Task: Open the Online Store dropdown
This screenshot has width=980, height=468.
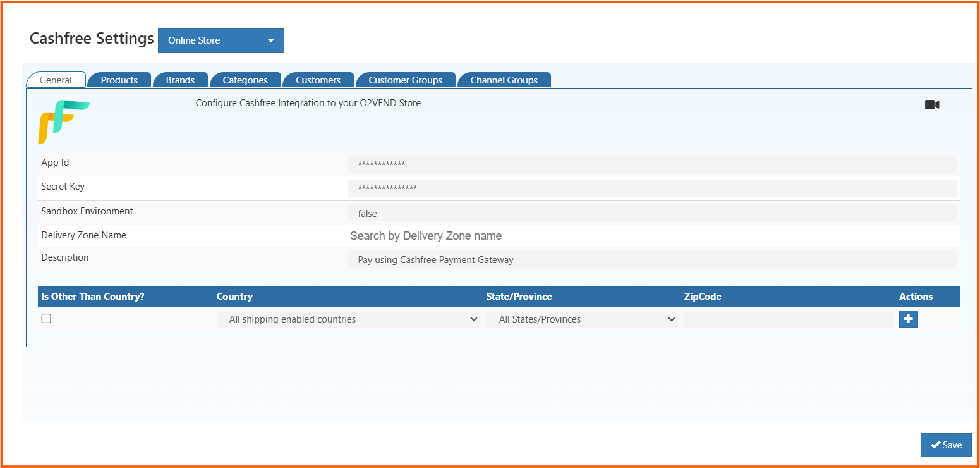Action: (x=221, y=40)
